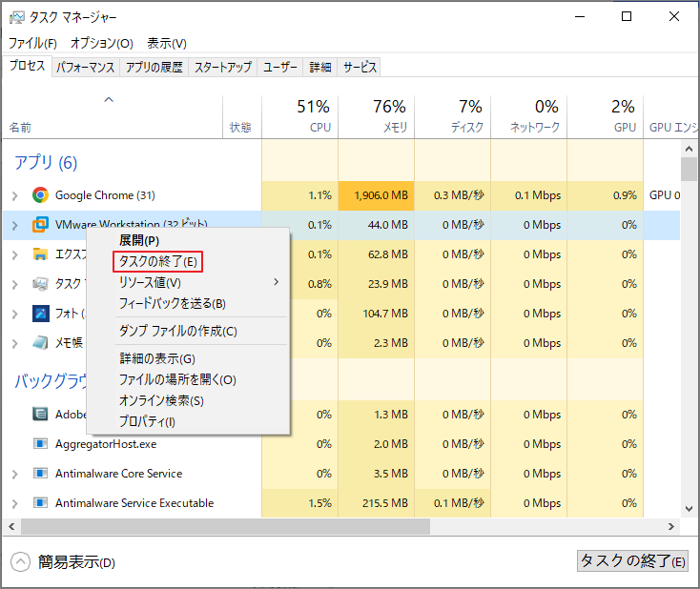Click the Notepad (メモ帳) icon
This screenshot has width=700, height=589.
click(40, 343)
